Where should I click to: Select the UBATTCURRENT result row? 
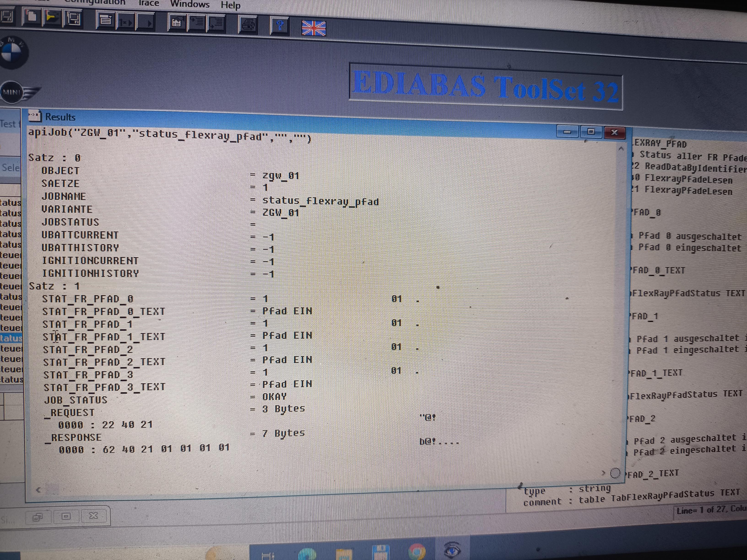click(158, 236)
